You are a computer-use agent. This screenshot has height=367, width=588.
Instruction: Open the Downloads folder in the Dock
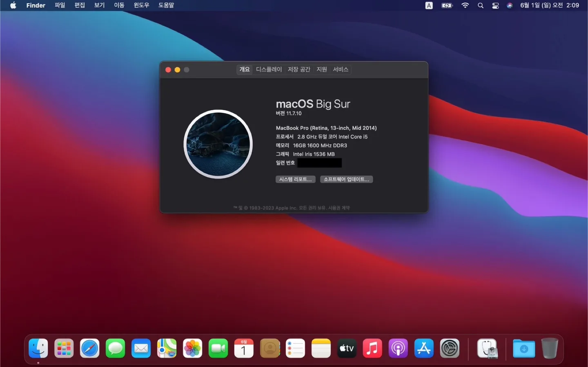click(524, 348)
